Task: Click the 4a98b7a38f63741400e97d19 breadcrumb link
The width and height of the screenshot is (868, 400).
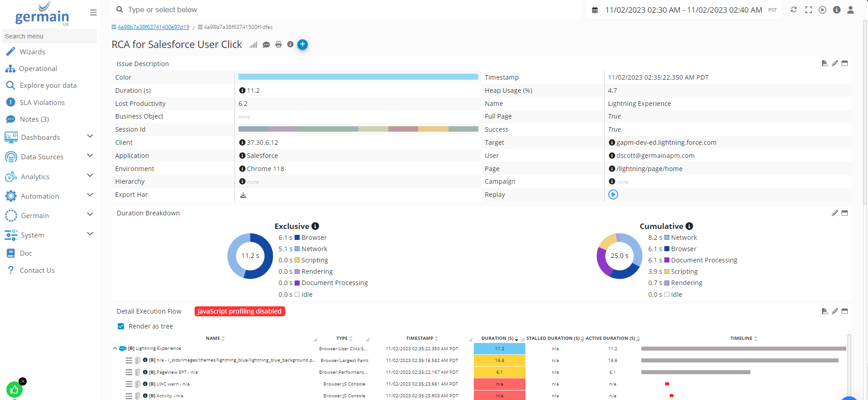Action: point(153,27)
